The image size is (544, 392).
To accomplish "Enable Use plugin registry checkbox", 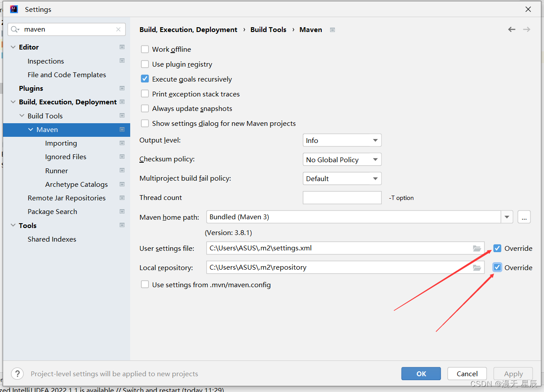I will 145,64.
